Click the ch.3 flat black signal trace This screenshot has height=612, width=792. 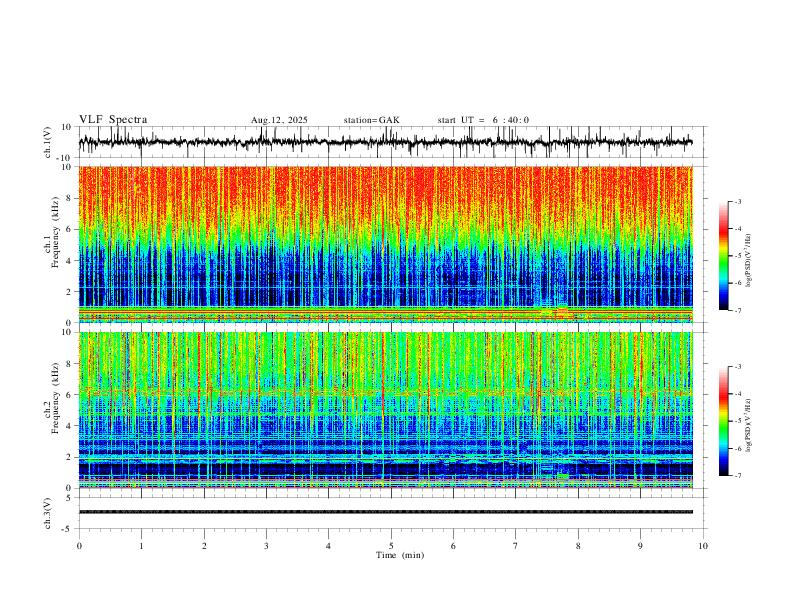(x=385, y=512)
